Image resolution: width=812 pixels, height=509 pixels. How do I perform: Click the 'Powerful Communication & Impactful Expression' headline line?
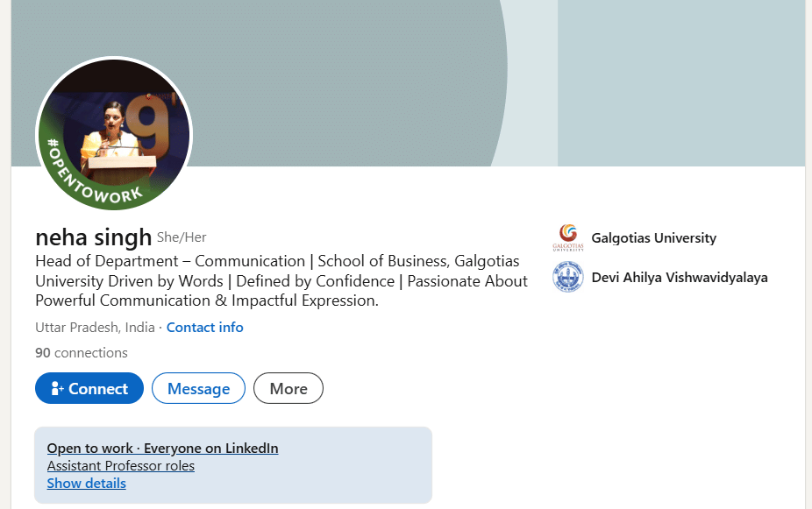[x=206, y=300]
